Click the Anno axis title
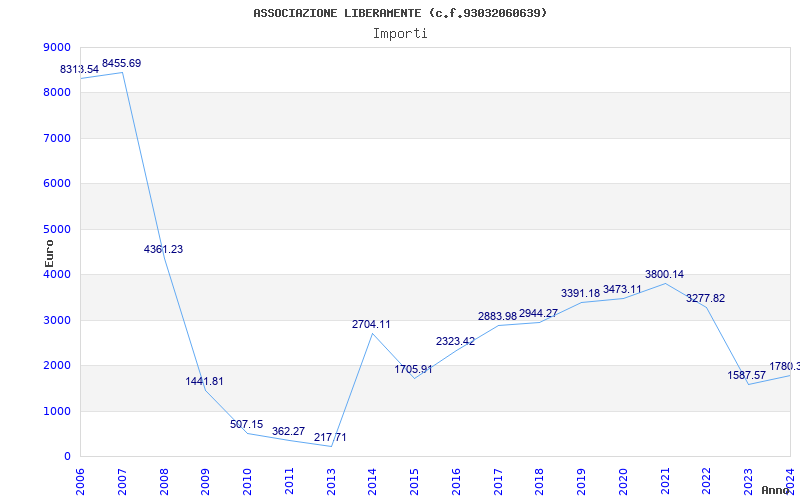Image resolution: width=800 pixels, height=500 pixels. point(774,490)
